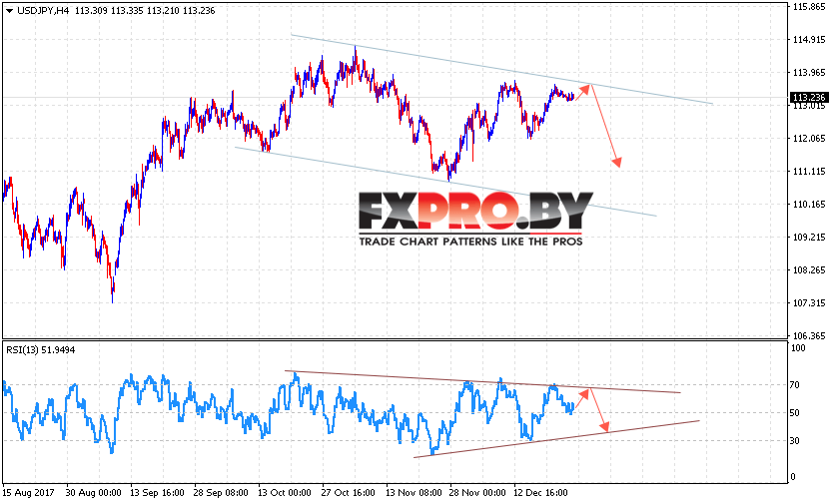Click the 106.365 price axis value
The image size is (830, 504).
pyautogui.click(x=808, y=335)
